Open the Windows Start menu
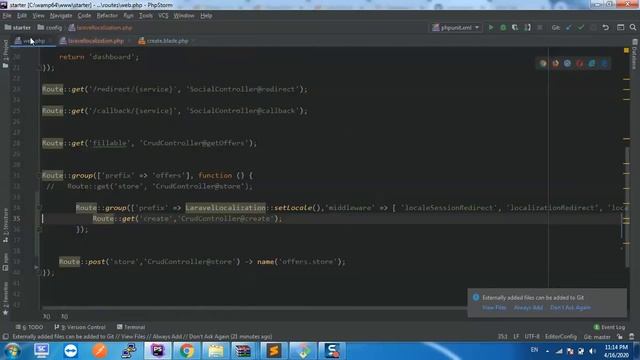Screen dimensions: 640x360 pos(12,351)
